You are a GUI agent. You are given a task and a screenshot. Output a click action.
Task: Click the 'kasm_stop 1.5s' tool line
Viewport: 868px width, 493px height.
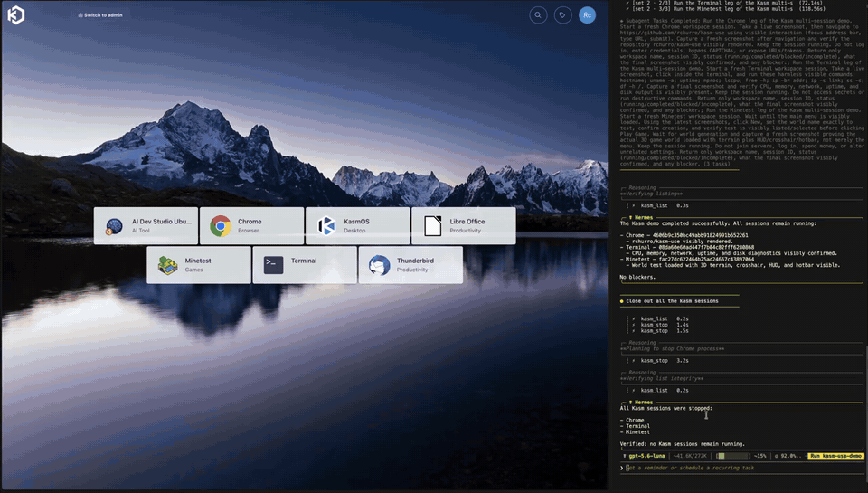coord(665,331)
